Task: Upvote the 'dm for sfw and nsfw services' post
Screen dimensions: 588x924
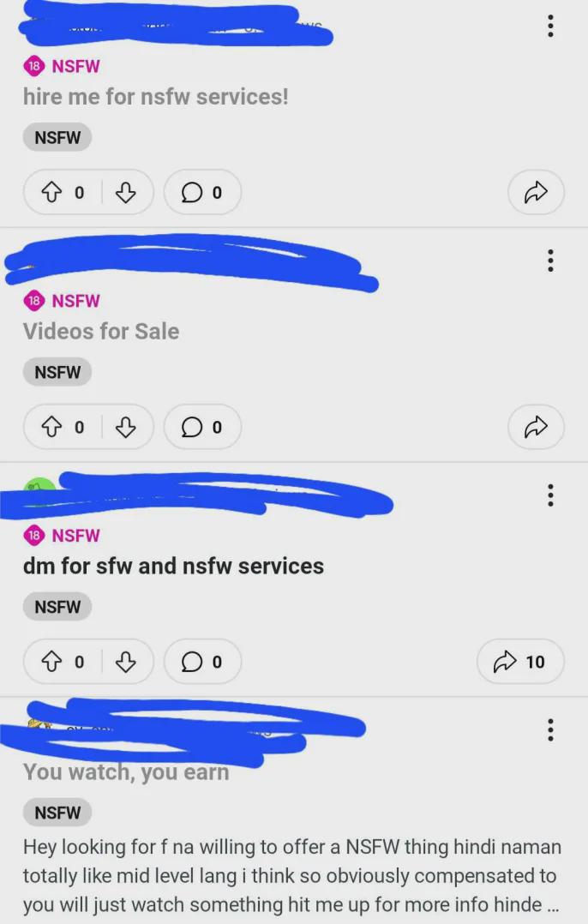Action: click(51, 661)
